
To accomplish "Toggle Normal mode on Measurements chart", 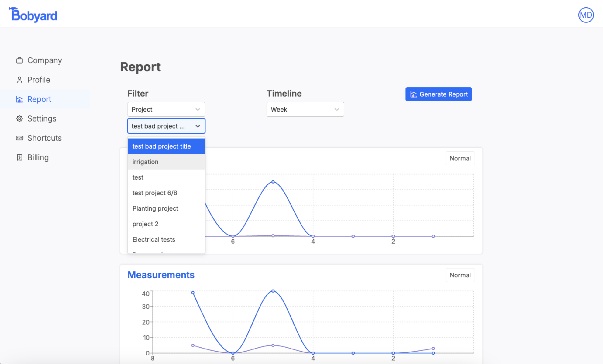I will pyautogui.click(x=460, y=275).
